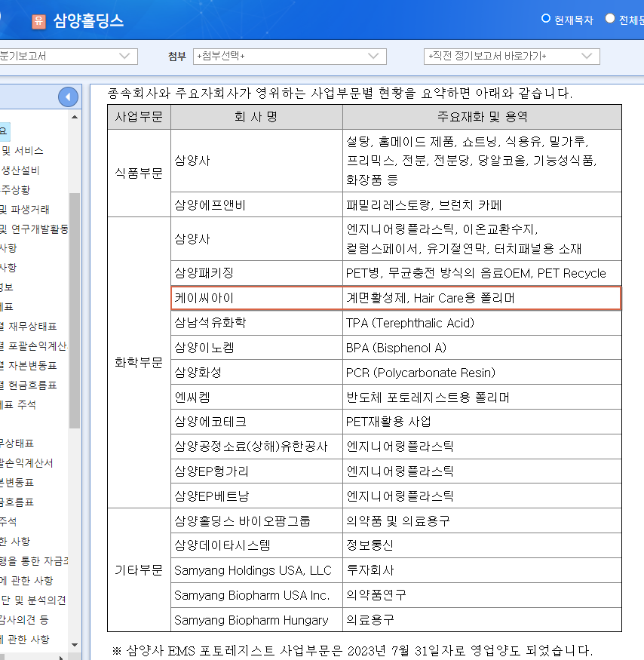Click the 식품부문 cell

click(x=139, y=173)
